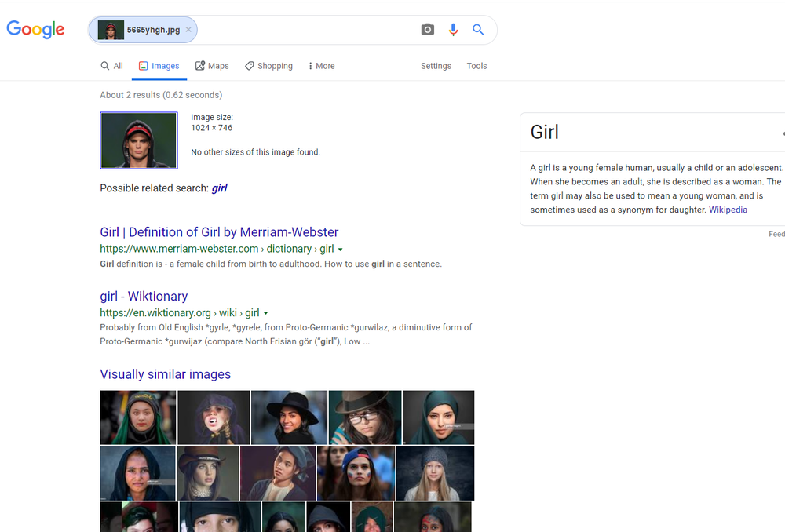Open the girl - Wiktionary result
This screenshot has height=532, width=785.
click(x=144, y=297)
